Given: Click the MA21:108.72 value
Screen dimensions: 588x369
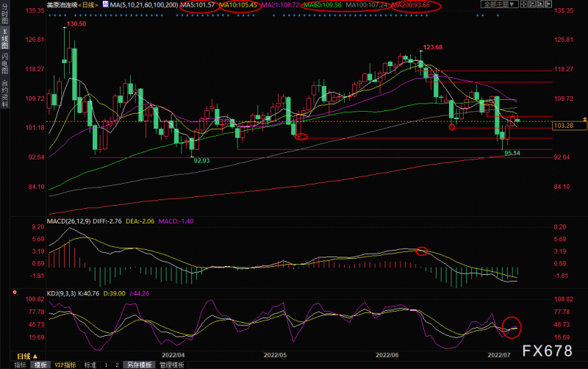Looking at the screenshot, I should coord(281,5).
